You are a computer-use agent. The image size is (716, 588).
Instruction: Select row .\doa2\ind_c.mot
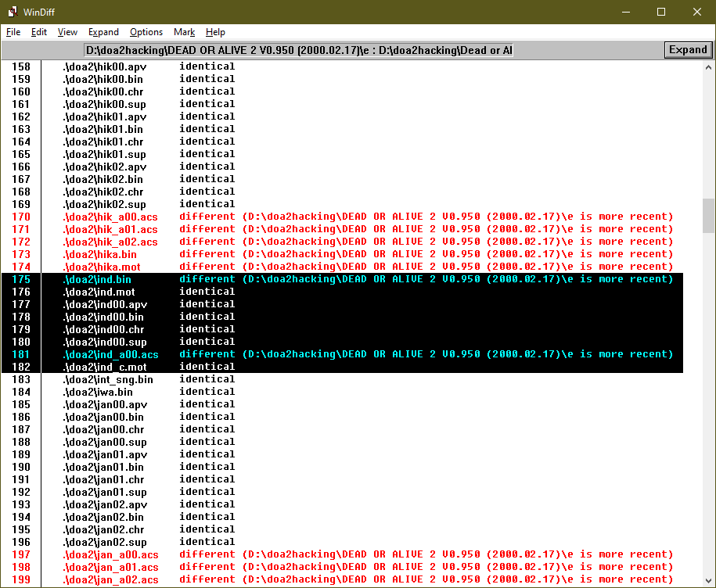342,367
